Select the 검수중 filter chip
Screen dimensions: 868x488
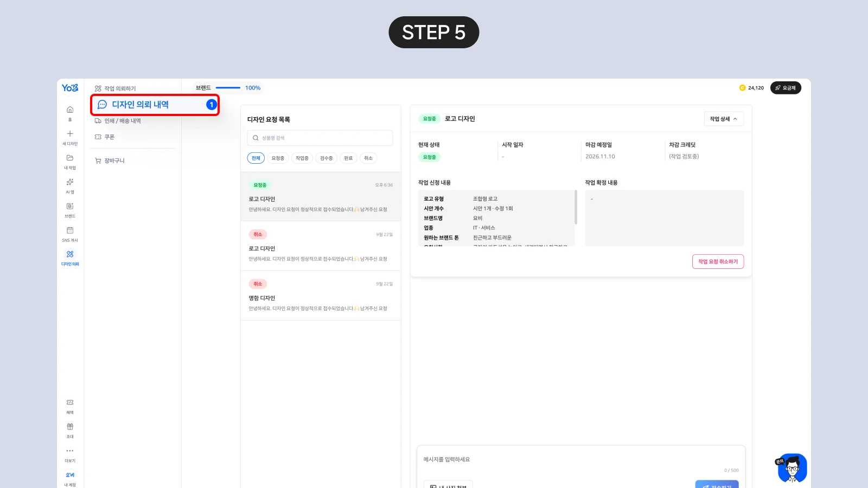tap(326, 158)
